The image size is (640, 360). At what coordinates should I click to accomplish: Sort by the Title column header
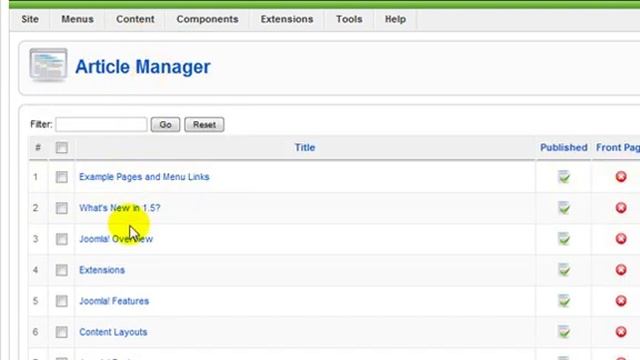[x=305, y=147]
